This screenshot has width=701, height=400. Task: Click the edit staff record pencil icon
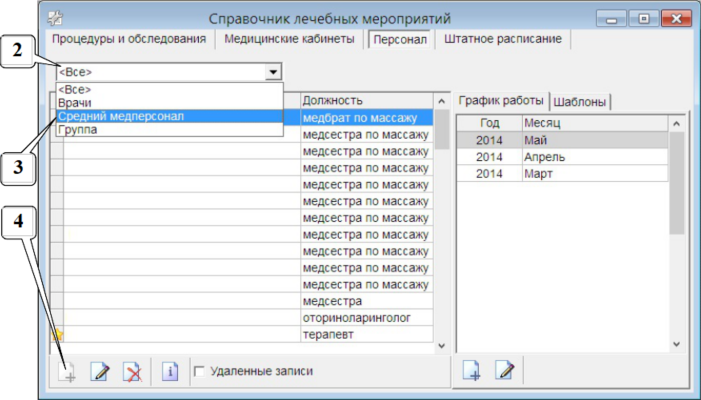tap(99, 371)
